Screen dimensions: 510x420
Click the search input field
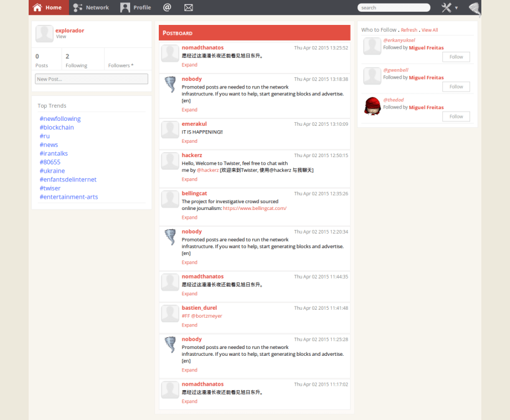(x=394, y=7)
